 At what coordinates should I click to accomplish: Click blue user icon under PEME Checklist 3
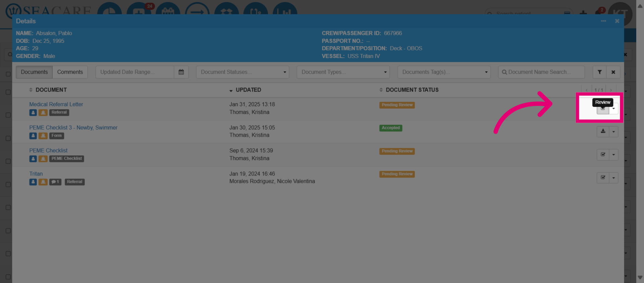tap(33, 136)
